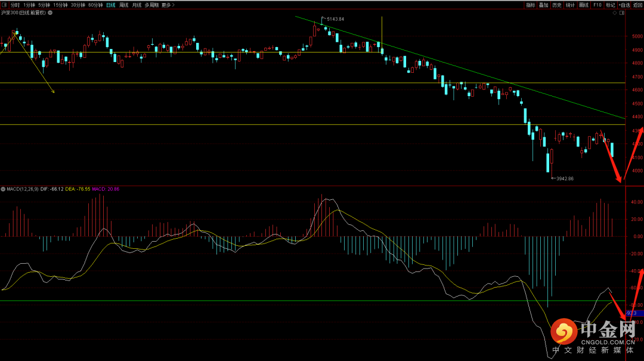Select the 分时 intraday view
The height and width of the screenshot is (361, 644).
point(15,5)
